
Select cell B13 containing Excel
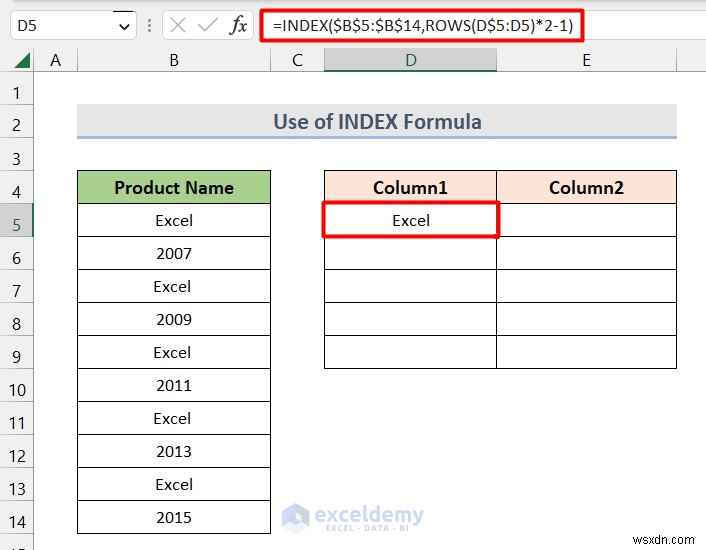pos(174,484)
